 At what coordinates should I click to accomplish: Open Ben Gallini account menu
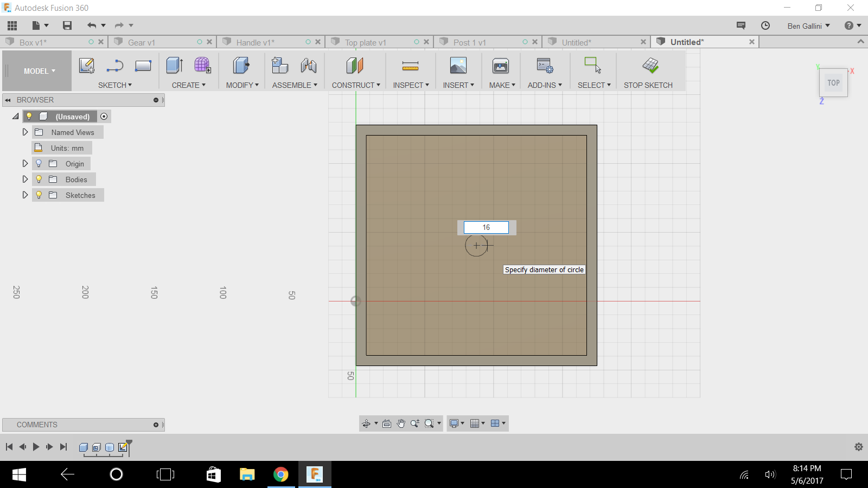point(809,25)
